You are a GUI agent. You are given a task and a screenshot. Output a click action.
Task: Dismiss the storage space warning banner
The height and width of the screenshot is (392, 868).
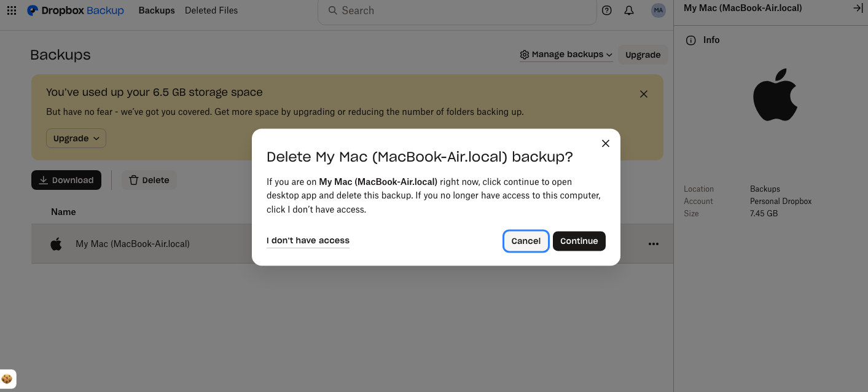[x=643, y=93]
